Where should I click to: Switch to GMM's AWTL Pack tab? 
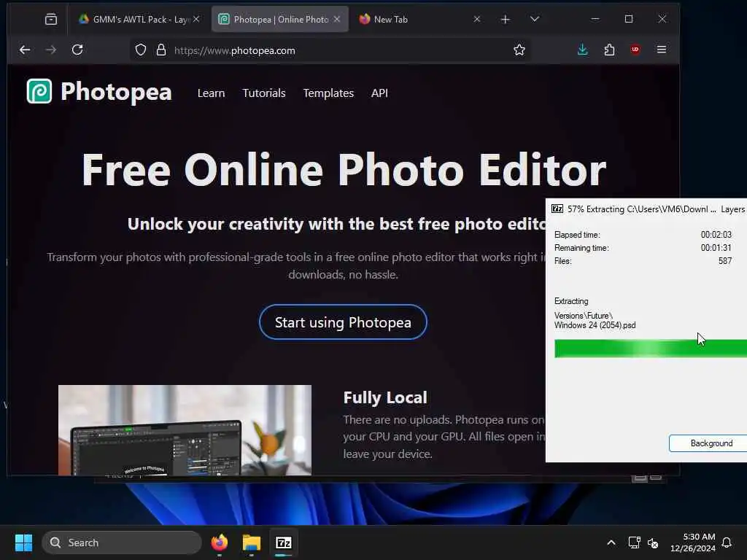139,19
